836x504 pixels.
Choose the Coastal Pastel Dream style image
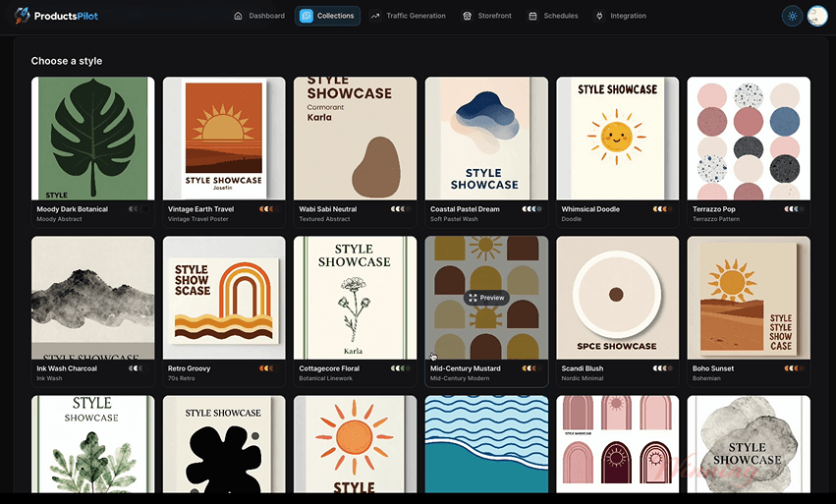click(x=486, y=139)
